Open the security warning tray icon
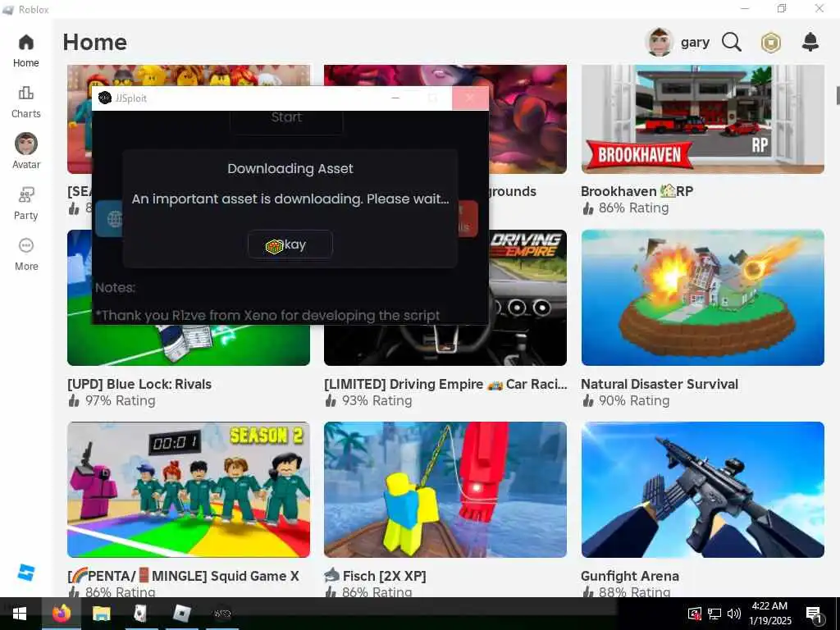 click(694, 614)
